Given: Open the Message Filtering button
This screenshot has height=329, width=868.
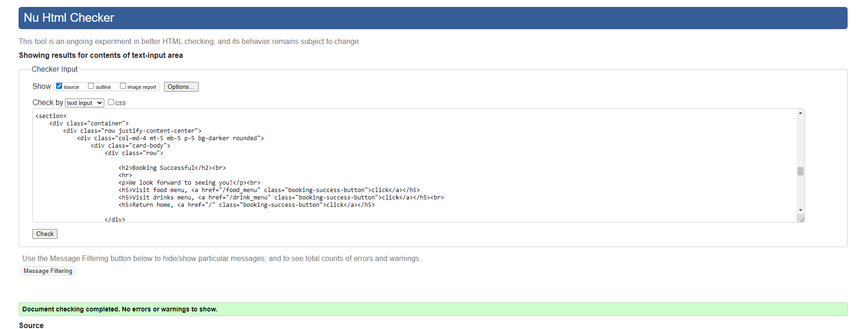Looking at the screenshot, I should pos(48,271).
